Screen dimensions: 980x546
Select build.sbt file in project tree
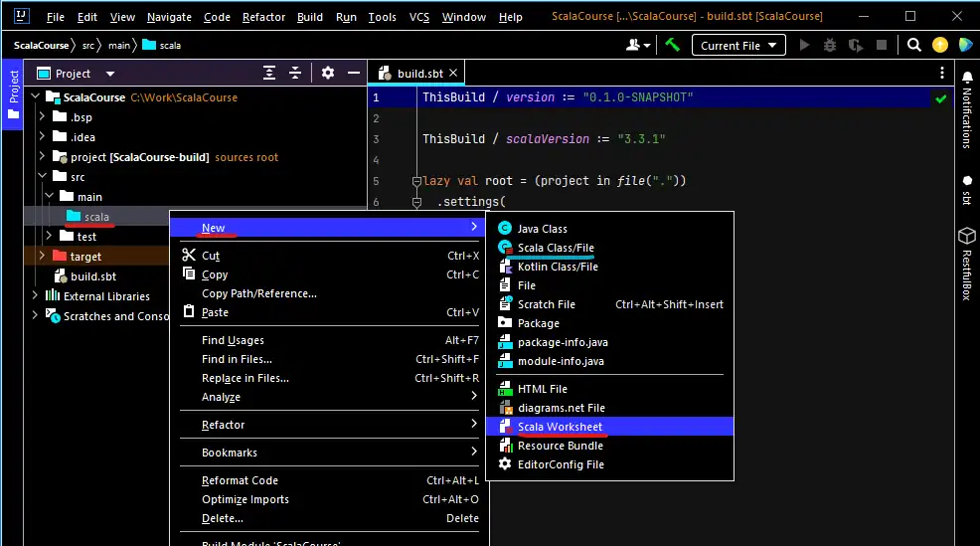click(x=92, y=276)
